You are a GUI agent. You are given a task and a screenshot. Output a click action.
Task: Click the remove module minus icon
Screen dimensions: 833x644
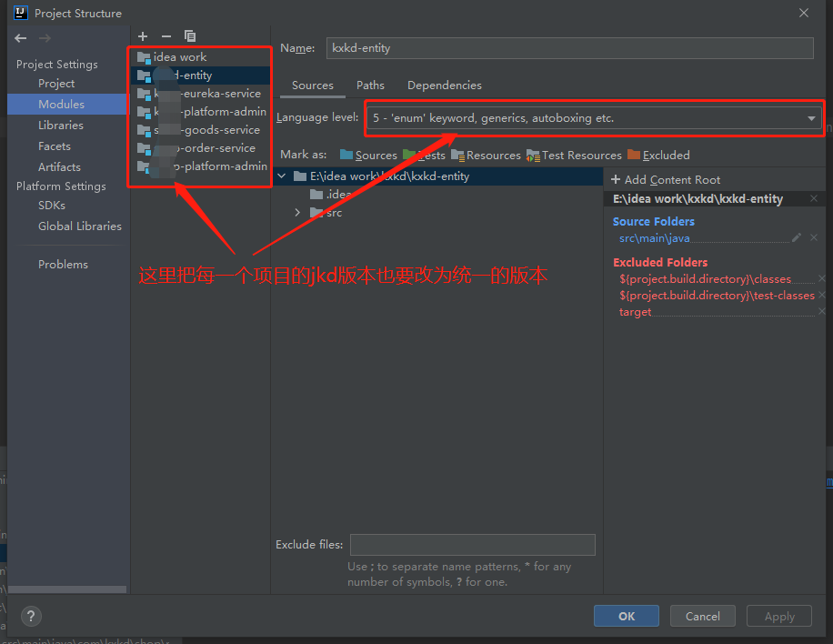[166, 36]
